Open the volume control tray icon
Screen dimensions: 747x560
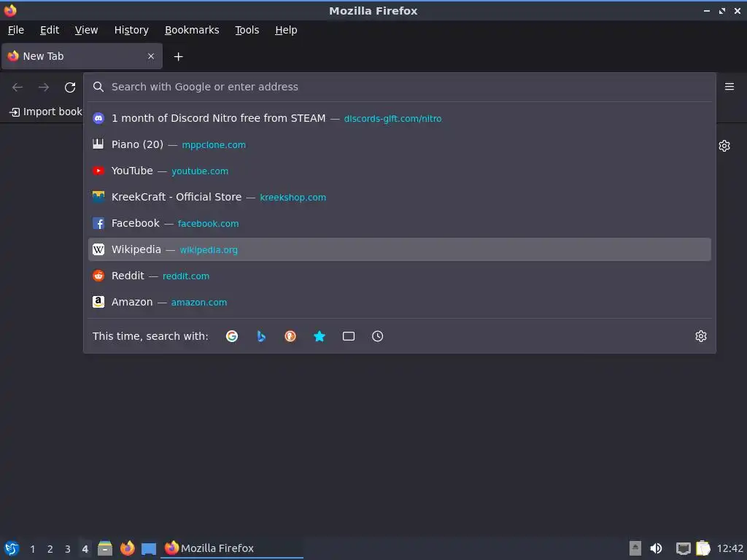656,548
